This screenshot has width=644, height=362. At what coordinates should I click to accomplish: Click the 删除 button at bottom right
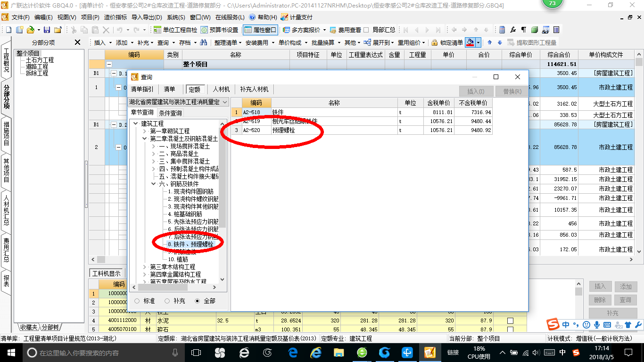pos(600,300)
